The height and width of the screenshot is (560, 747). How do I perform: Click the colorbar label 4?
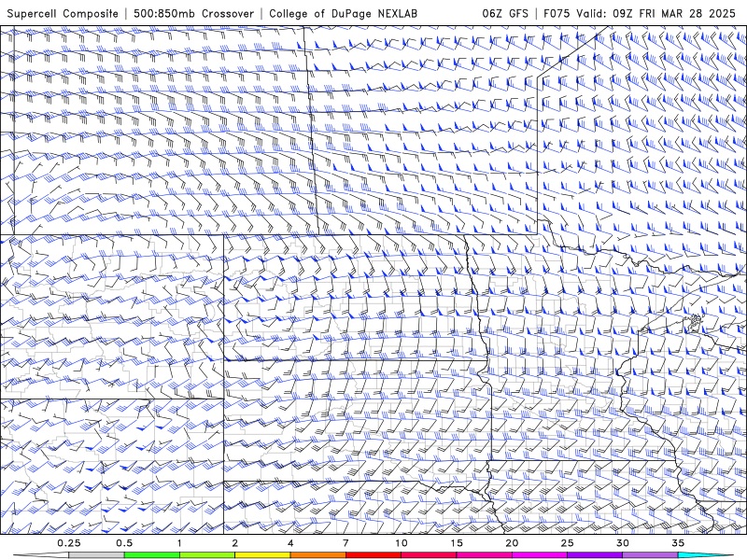290,543
